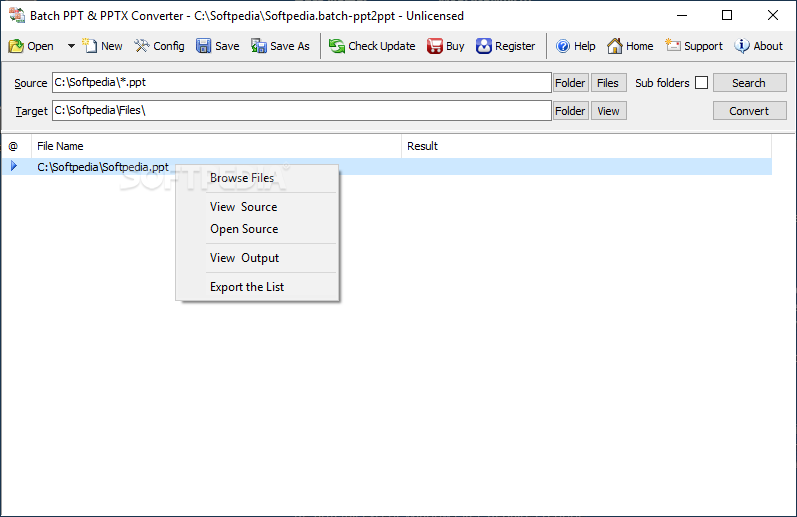
Task: Select row C:\Softpedia\Softpedia.ppt
Action: 386,167
